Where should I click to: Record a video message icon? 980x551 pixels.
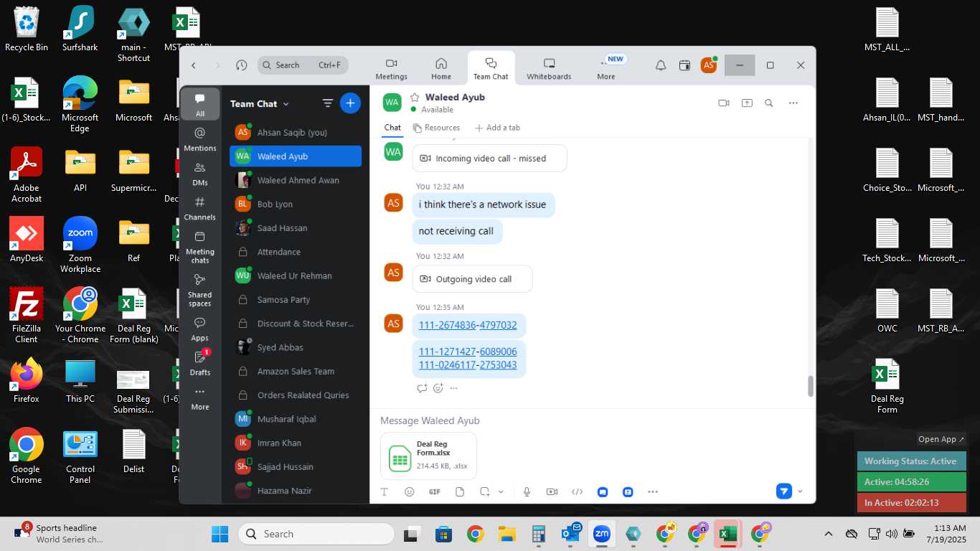[x=552, y=492]
